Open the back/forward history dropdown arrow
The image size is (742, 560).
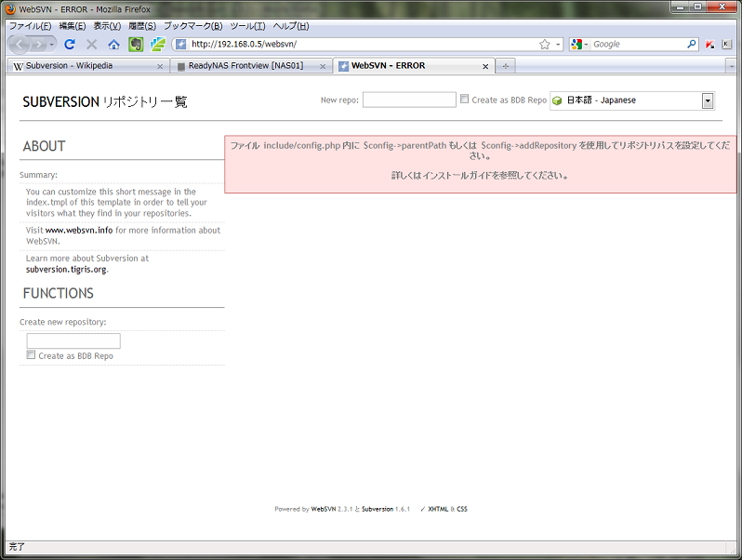pyautogui.click(x=51, y=45)
